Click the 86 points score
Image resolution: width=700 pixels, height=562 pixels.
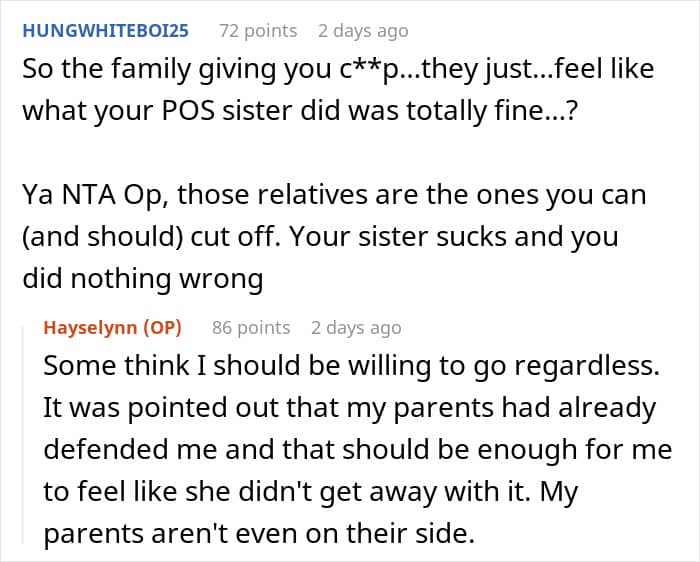click(x=251, y=328)
